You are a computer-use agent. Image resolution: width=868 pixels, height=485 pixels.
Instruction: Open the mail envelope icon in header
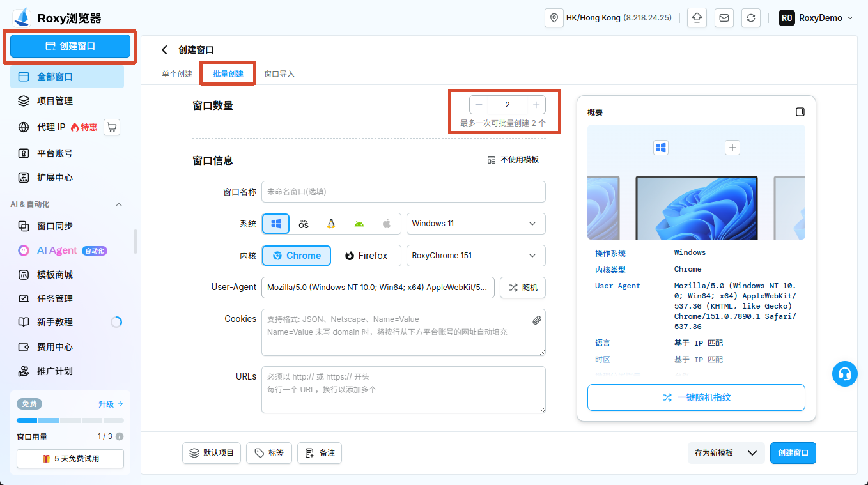[x=724, y=18]
